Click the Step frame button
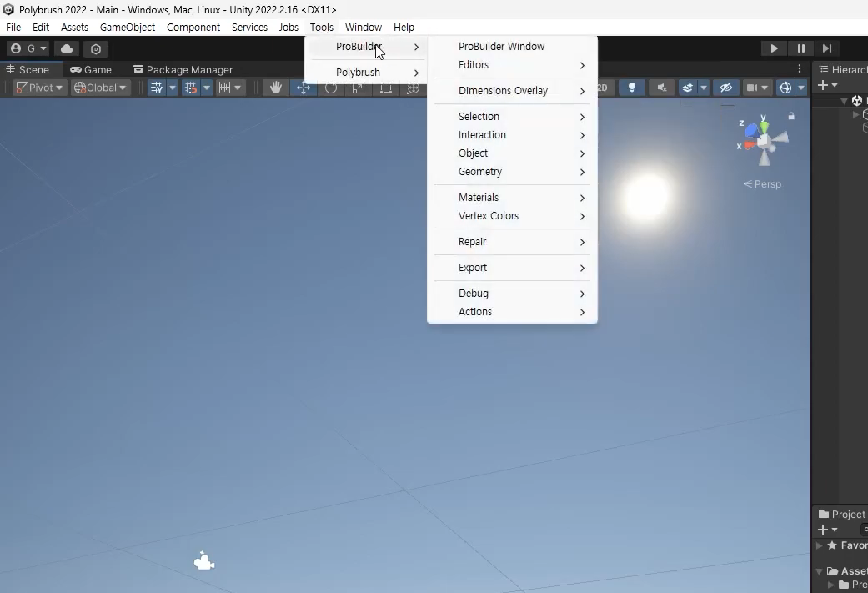Viewport: 868px width, 593px height. [x=827, y=48]
